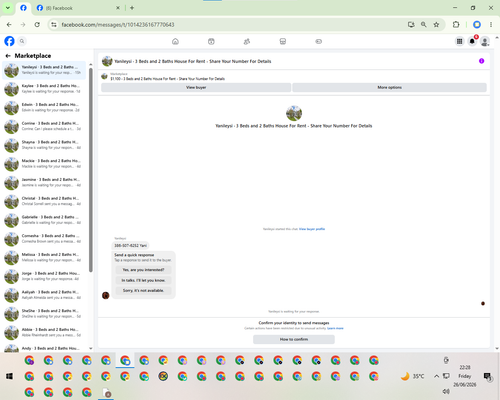Go to Facebook Home icon

[175, 41]
